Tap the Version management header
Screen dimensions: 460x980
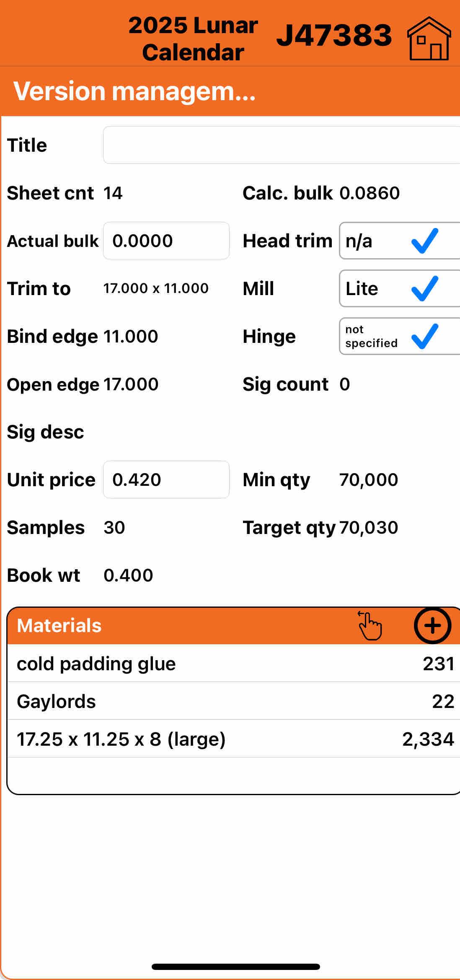134,91
